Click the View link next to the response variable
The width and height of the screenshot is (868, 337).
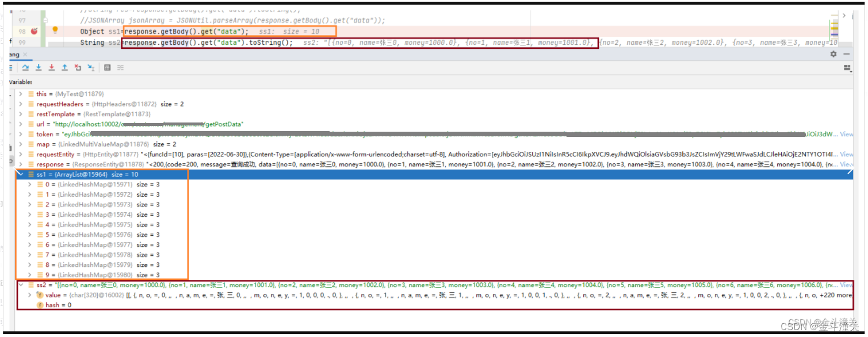846,164
